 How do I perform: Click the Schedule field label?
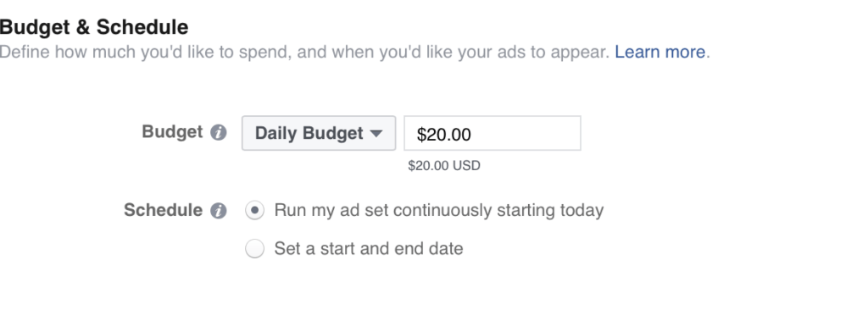pos(164,211)
